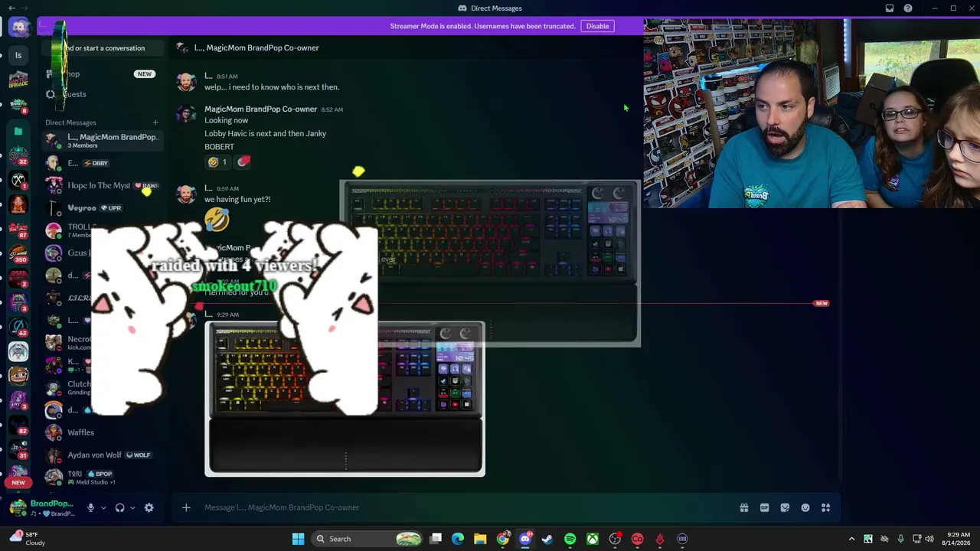Launch Microsoft Edge from the taskbar
The height and width of the screenshot is (551, 980).
pos(458,539)
